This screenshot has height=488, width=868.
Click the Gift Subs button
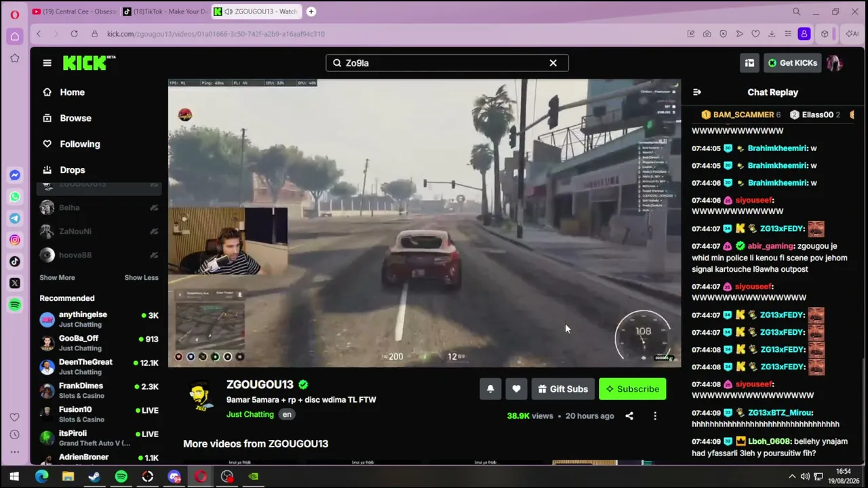pyautogui.click(x=563, y=389)
